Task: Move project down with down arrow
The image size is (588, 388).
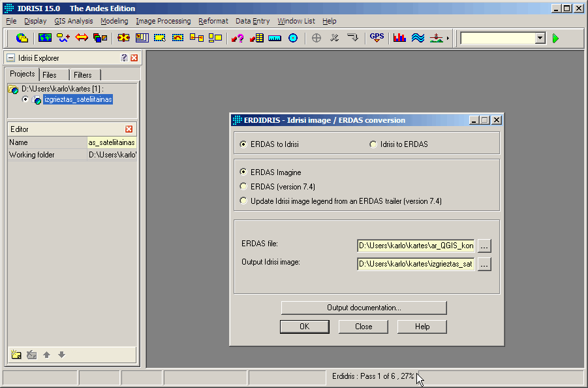Action: click(62, 355)
